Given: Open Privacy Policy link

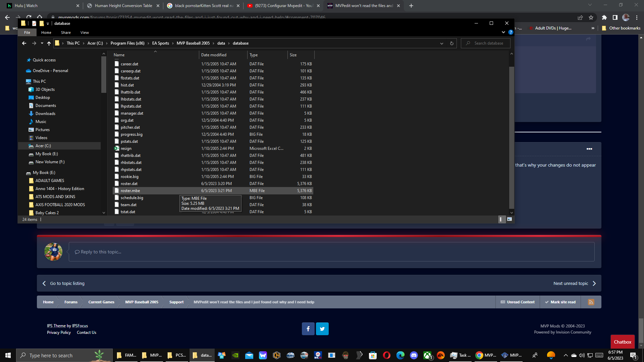Looking at the screenshot, I should (x=59, y=333).
